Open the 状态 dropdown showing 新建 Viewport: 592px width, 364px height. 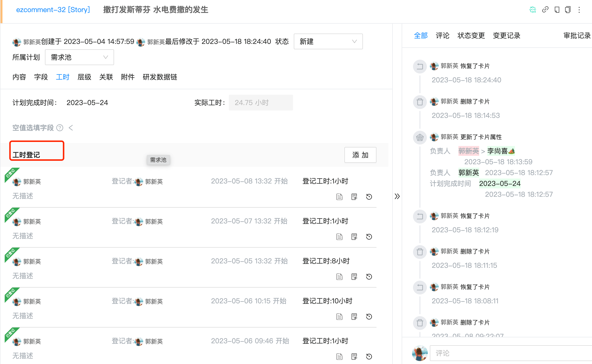(x=328, y=41)
